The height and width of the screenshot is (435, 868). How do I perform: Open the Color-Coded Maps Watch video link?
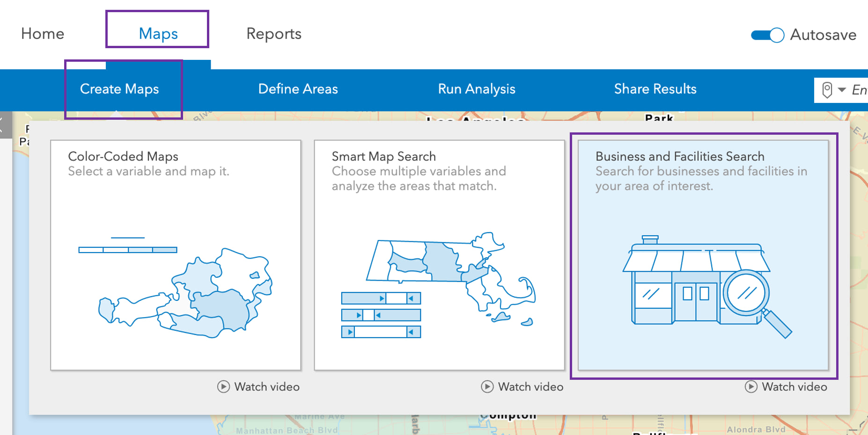click(266, 387)
